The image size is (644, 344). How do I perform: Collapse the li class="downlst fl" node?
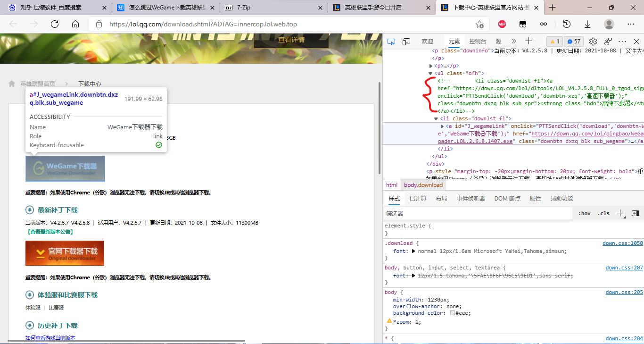pos(436,119)
